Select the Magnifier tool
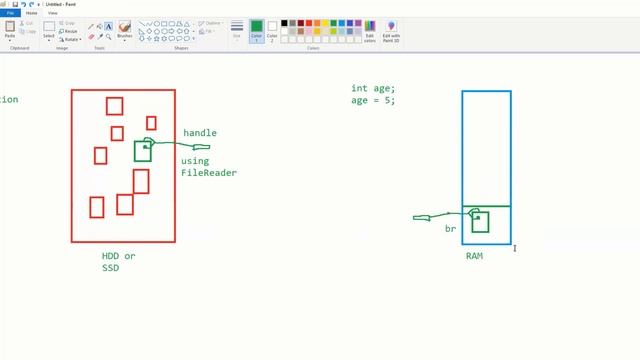This screenshot has height=360, width=640. click(109, 37)
